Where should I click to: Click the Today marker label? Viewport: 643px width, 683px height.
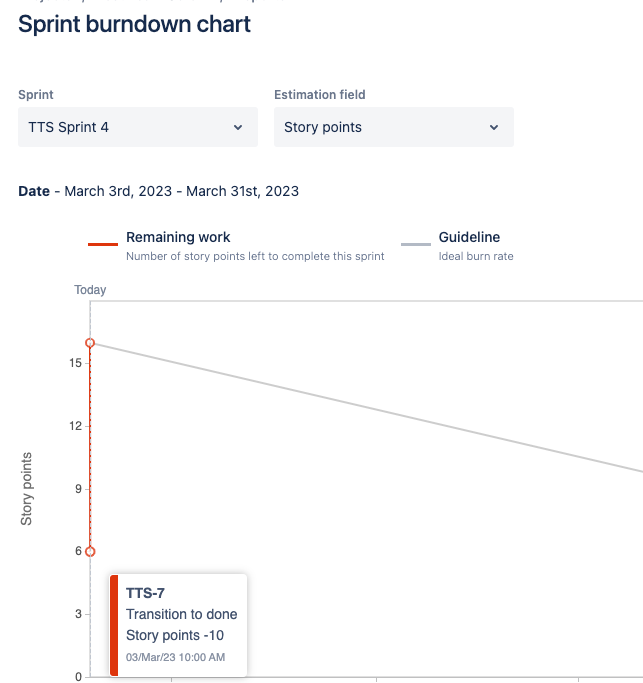click(x=90, y=290)
